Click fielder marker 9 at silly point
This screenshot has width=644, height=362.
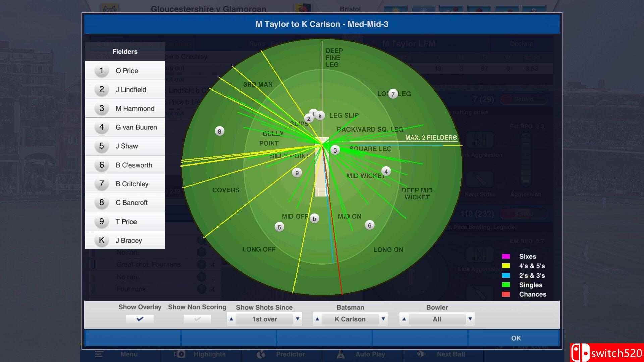(x=297, y=173)
